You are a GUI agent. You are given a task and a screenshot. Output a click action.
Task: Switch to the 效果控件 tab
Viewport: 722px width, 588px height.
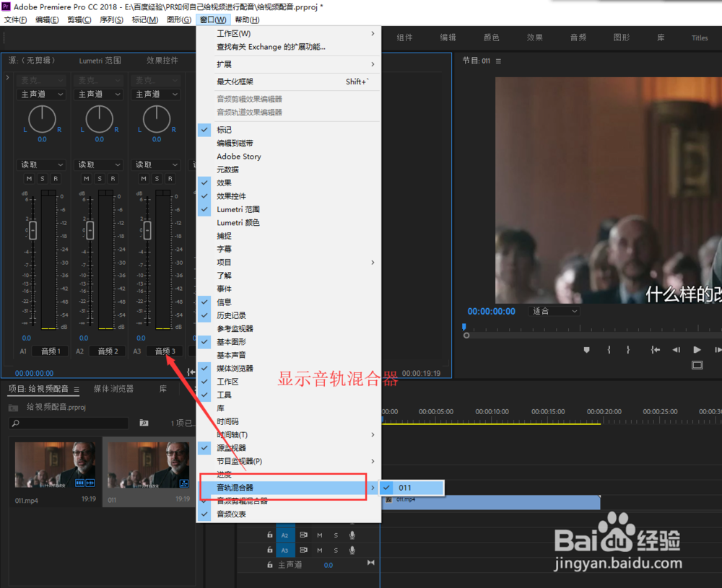(x=162, y=61)
